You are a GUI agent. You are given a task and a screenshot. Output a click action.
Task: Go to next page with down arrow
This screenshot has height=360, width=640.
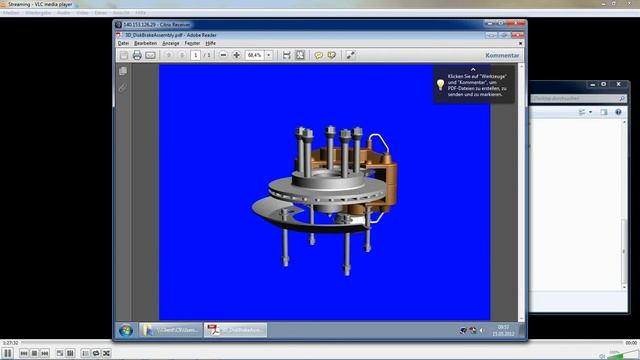pos(182,55)
